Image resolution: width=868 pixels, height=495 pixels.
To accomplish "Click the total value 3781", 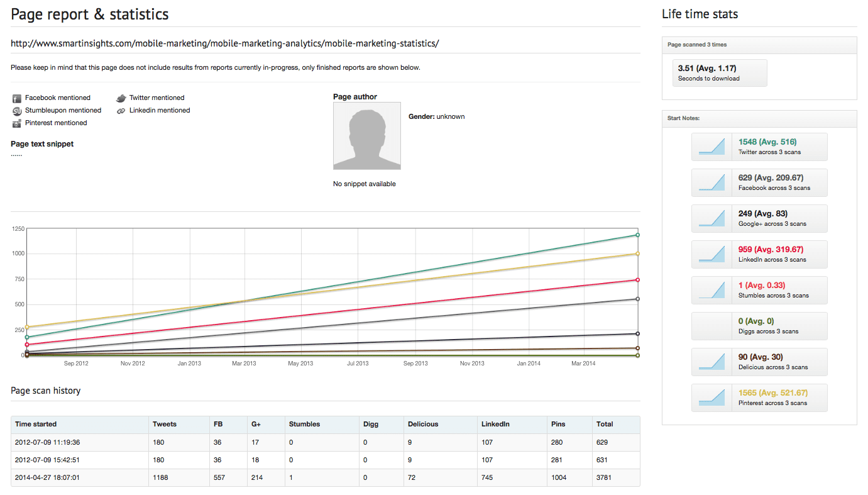I will coord(604,477).
